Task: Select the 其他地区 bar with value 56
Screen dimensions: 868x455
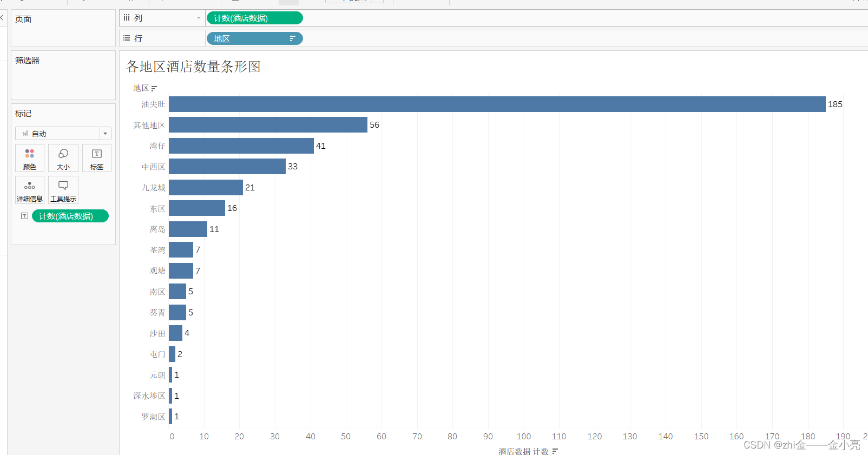Action: (268, 125)
